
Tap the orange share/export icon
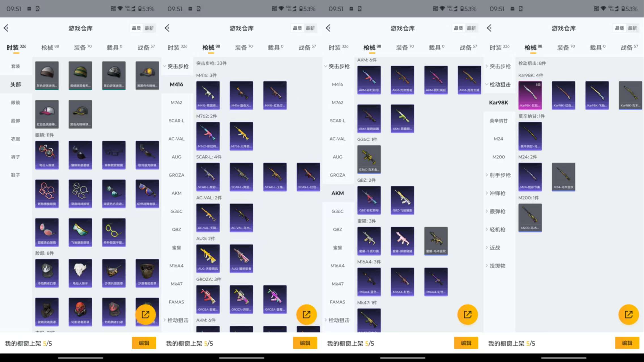tap(146, 314)
